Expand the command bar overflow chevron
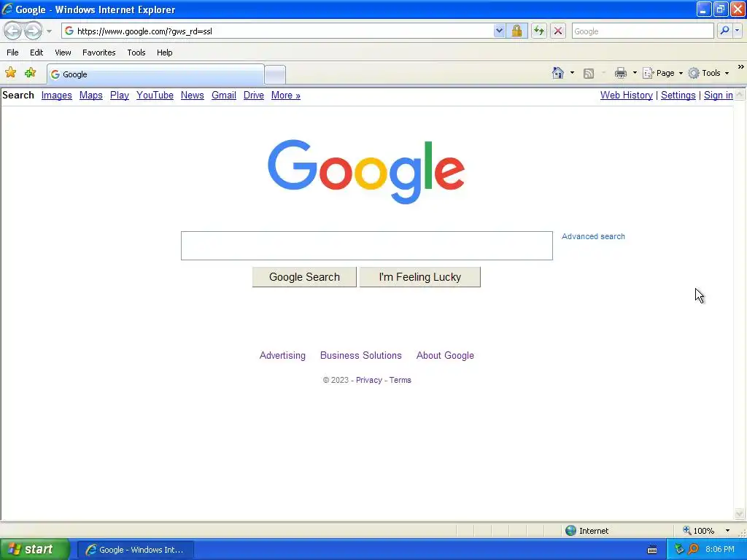 coord(741,67)
